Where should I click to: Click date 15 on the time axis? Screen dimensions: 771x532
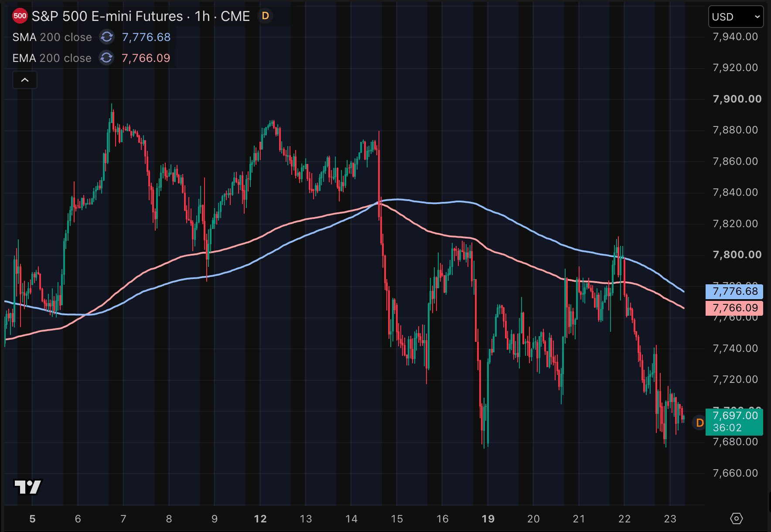click(x=397, y=519)
